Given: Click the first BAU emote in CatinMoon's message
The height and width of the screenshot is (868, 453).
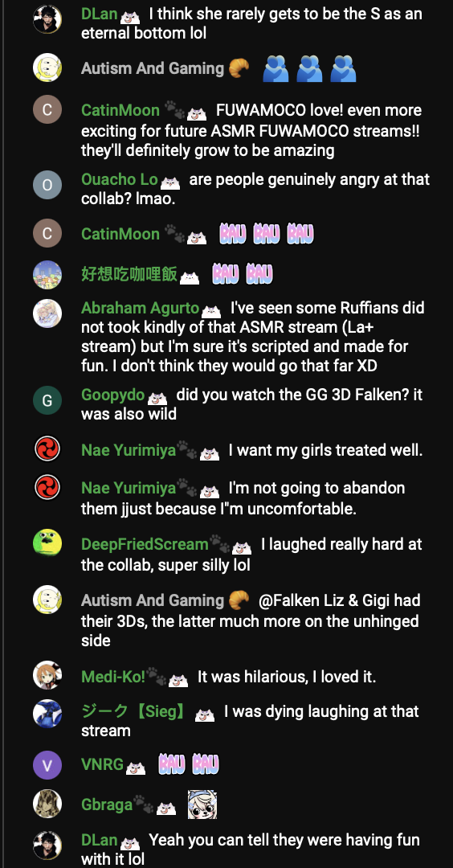Looking at the screenshot, I should tap(232, 234).
